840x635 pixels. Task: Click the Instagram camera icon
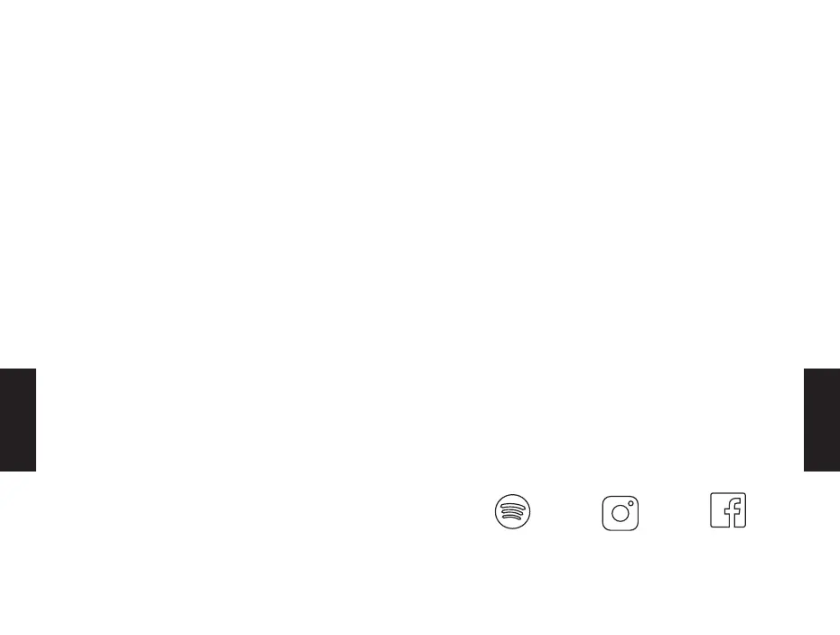click(x=621, y=513)
